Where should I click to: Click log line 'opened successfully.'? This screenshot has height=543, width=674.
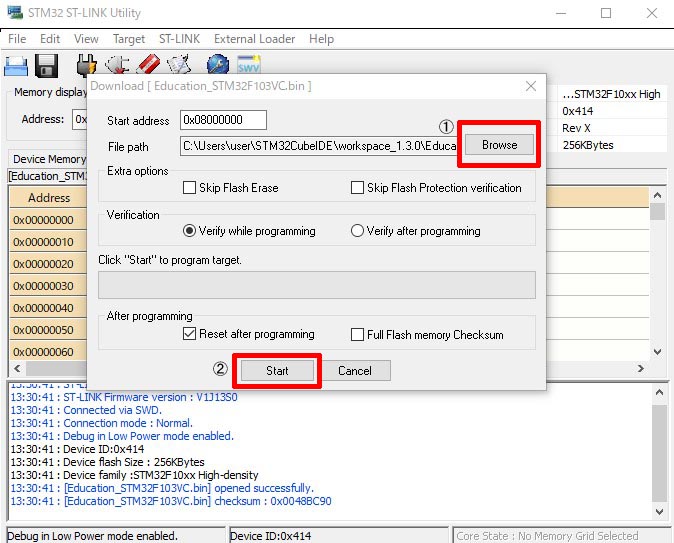pyautogui.click(x=162, y=488)
